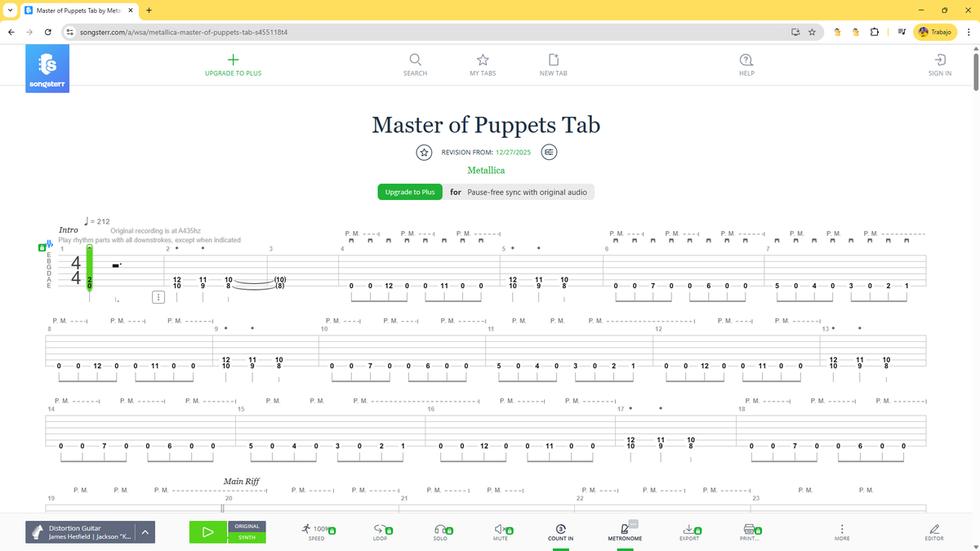Image resolution: width=980 pixels, height=551 pixels.
Task: Open the Songsterr home logo
Action: pyautogui.click(x=48, y=69)
